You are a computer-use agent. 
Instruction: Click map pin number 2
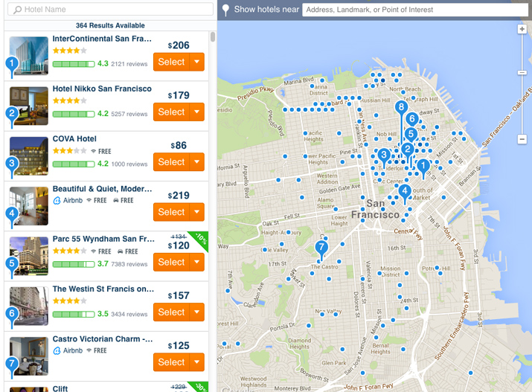pos(408,149)
